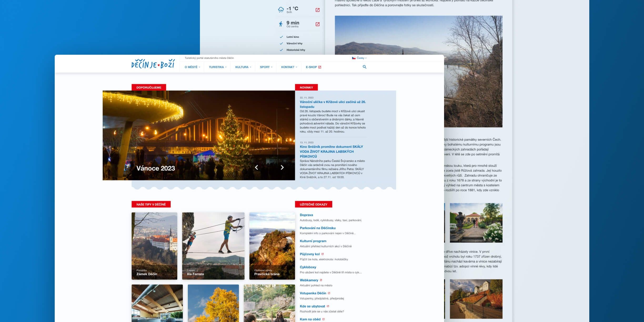
Task: Open external link icon next to weather
Action: pos(318,10)
